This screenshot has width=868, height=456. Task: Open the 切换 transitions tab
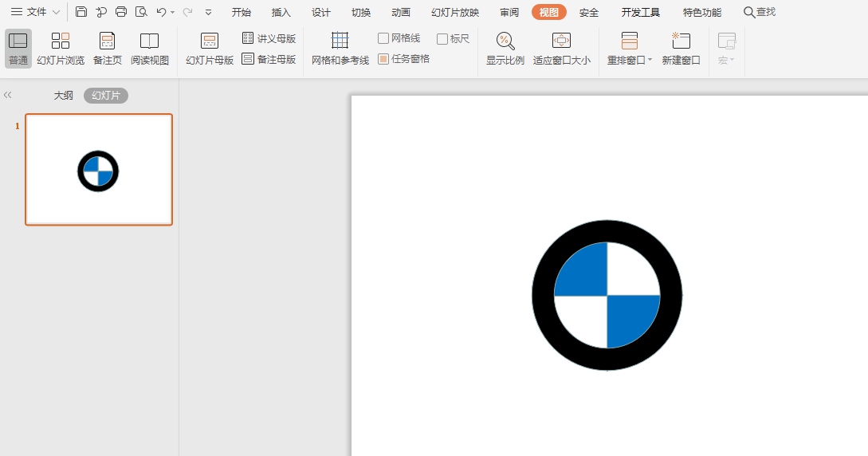point(361,12)
